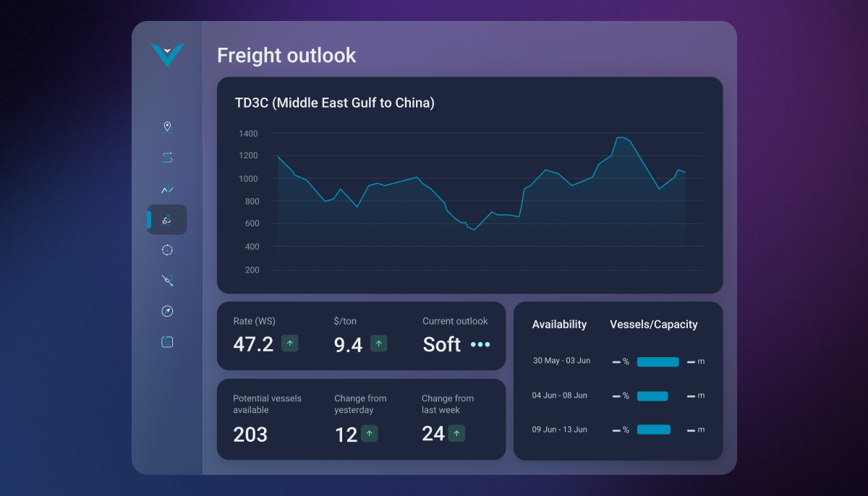Select the probe tool icon below the crosshair
The image size is (868, 496).
pyautogui.click(x=167, y=281)
